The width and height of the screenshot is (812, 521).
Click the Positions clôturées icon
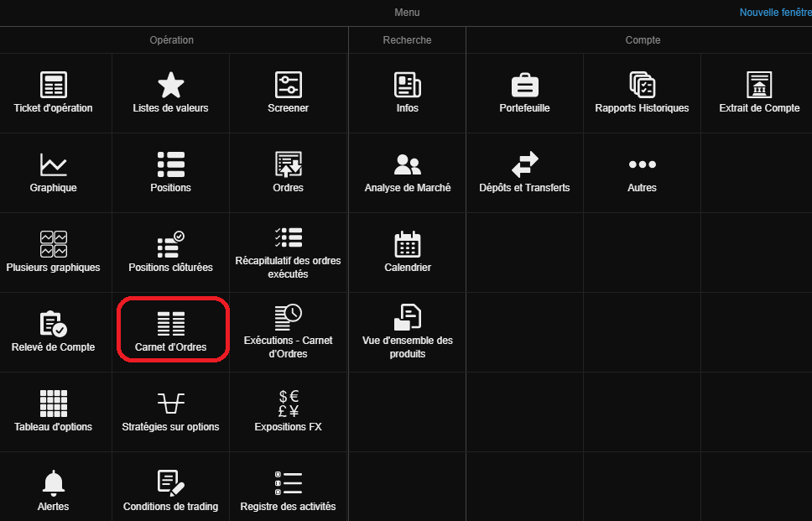coord(171,245)
